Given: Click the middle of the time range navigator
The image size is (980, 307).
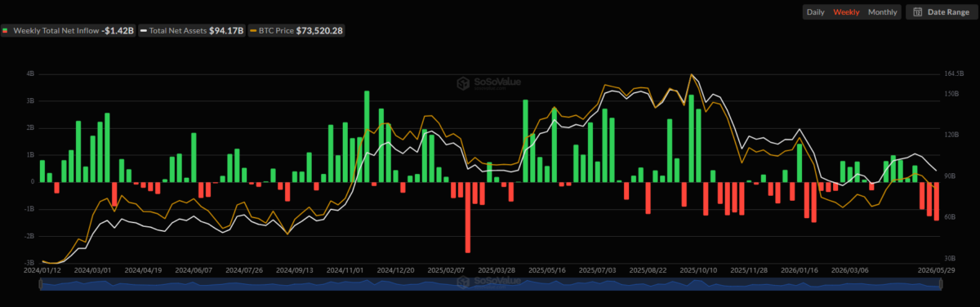Looking at the screenshot, I should [x=490, y=283].
